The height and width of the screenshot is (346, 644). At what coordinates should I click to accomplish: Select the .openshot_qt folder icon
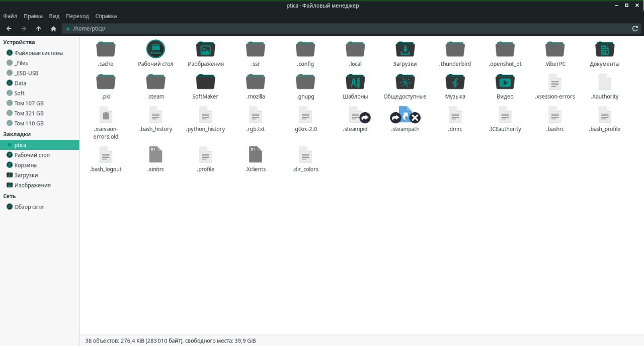[505, 49]
